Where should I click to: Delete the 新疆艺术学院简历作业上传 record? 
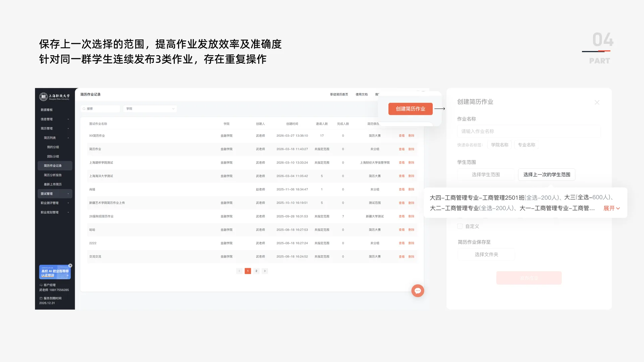pos(411,203)
